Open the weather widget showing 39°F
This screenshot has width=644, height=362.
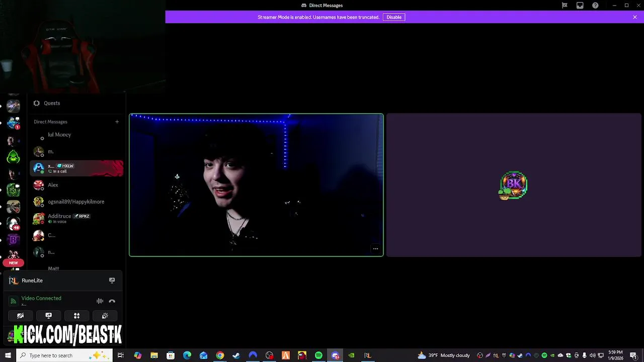pos(443,355)
